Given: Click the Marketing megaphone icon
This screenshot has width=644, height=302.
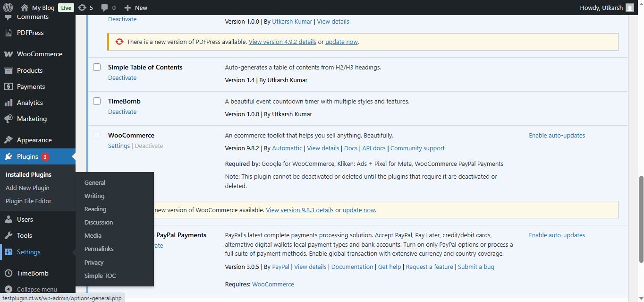Looking at the screenshot, I should pyautogui.click(x=8, y=119).
